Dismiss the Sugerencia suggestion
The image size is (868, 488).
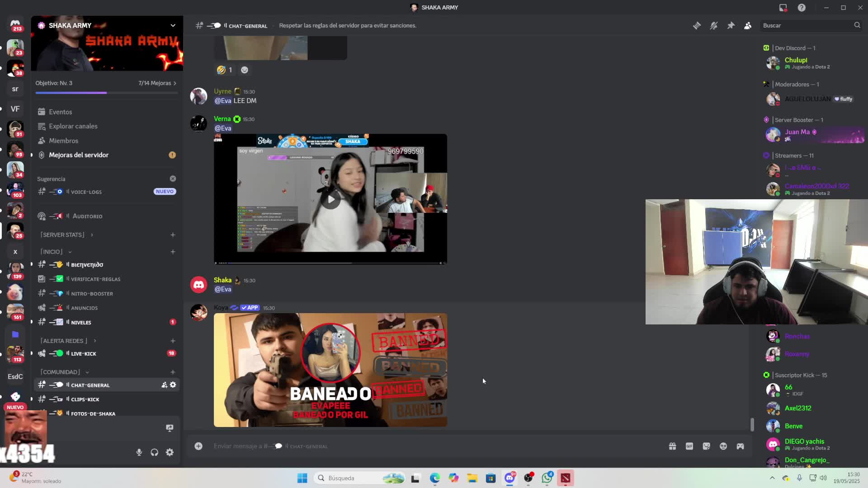tap(173, 179)
